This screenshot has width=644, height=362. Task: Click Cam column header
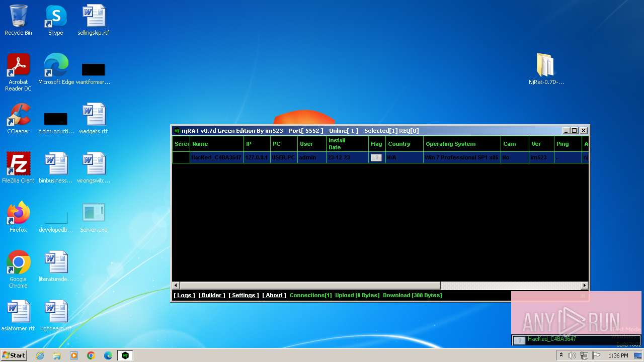tap(515, 144)
